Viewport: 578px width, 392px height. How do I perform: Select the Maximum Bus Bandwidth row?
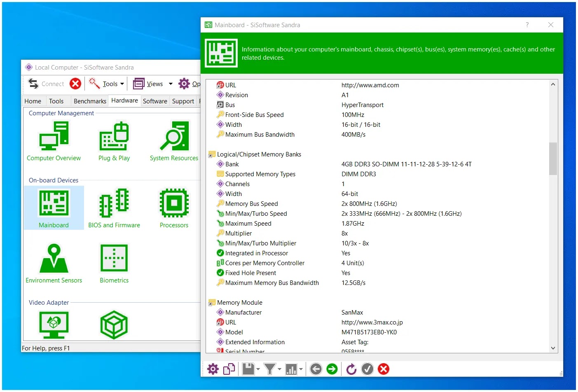point(378,135)
